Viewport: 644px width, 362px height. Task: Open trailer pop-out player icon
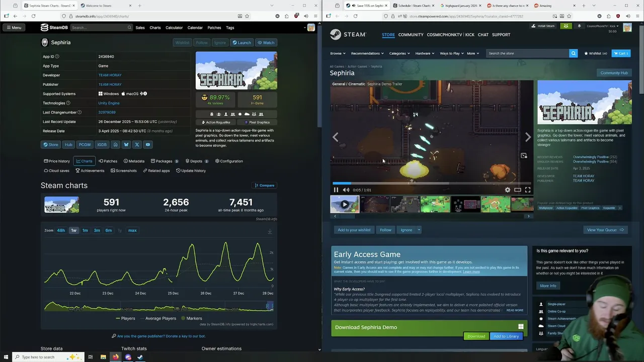click(524, 156)
